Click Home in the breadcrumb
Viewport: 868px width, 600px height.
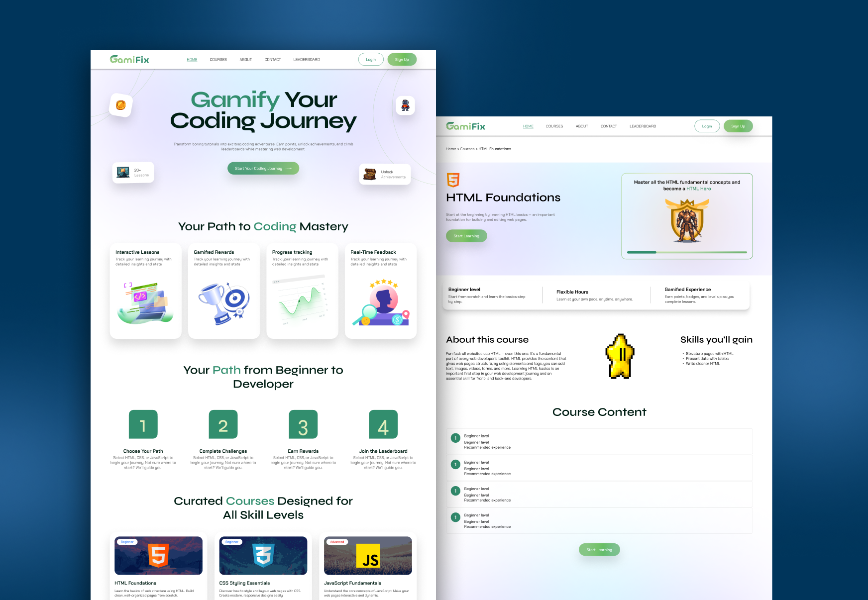click(x=451, y=149)
